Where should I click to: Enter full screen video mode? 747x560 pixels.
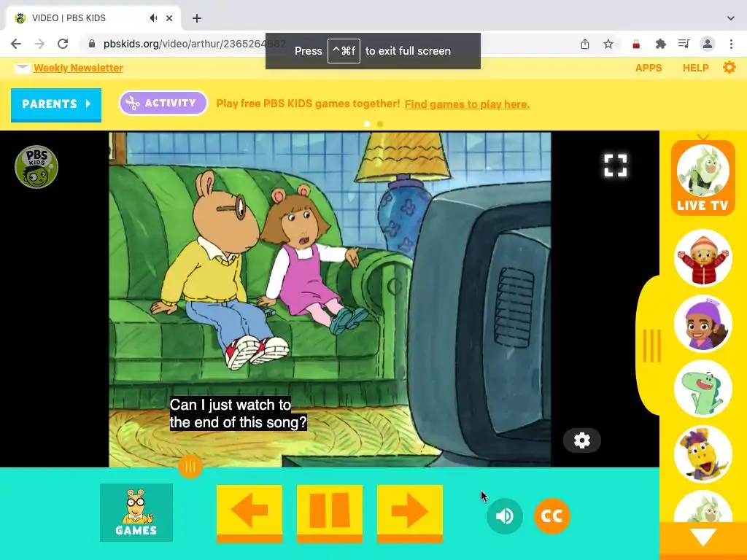tap(615, 166)
